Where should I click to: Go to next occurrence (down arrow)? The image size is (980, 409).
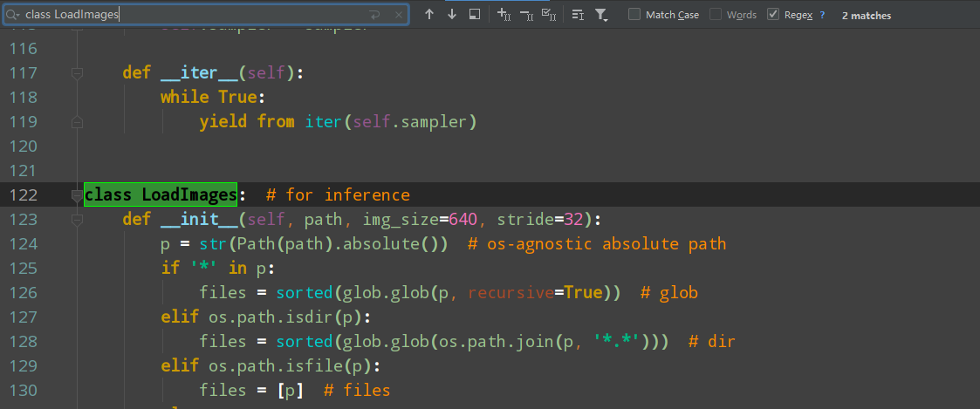(x=452, y=14)
